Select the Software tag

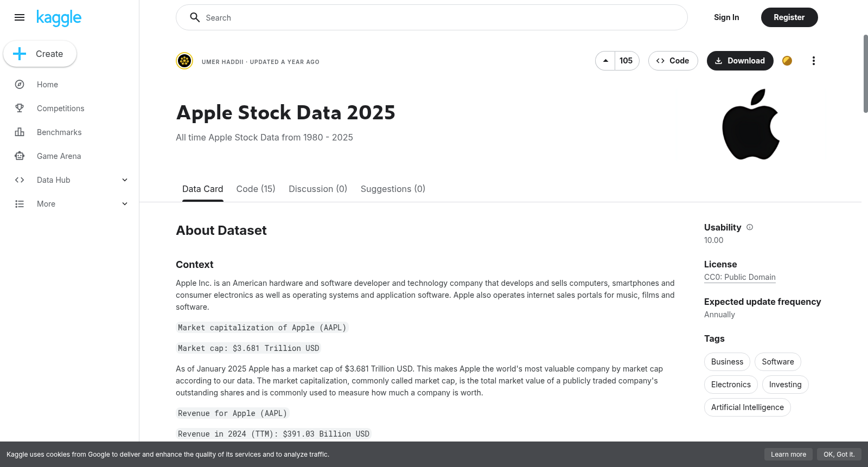778,362
